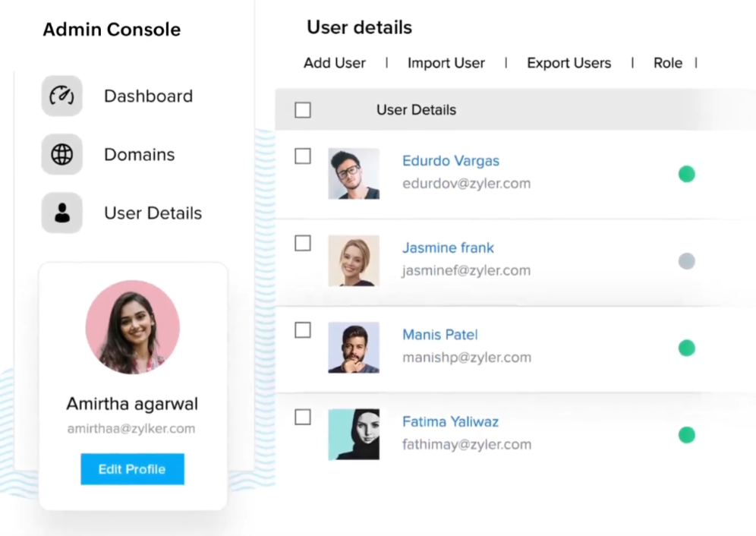756x536 pixels.
Task: Toggle the select-all checkbox in header row
Action: click(303, 110)
